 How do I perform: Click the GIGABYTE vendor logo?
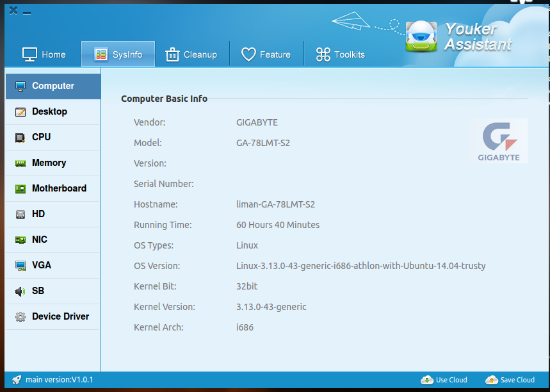click(x=499, y=141)
